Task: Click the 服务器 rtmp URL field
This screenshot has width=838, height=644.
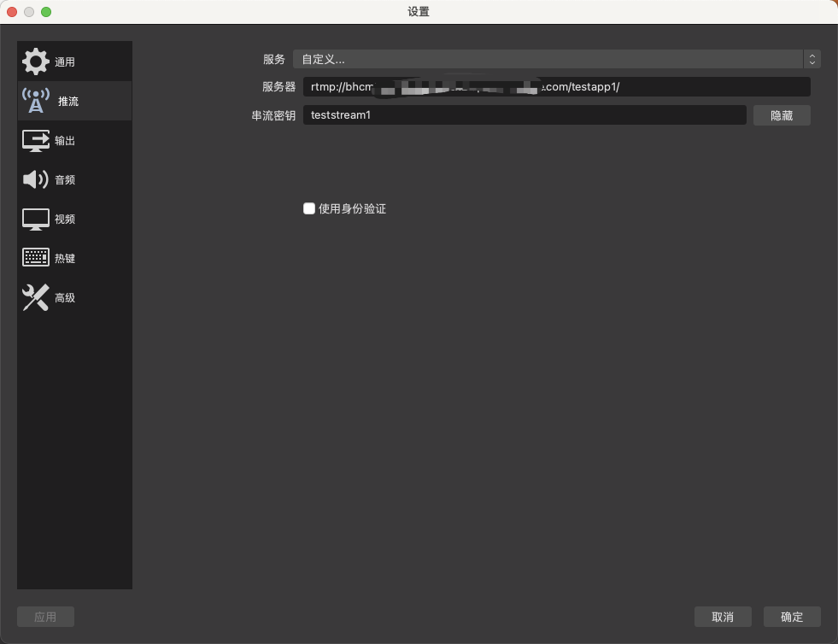Action: point(556,86)
